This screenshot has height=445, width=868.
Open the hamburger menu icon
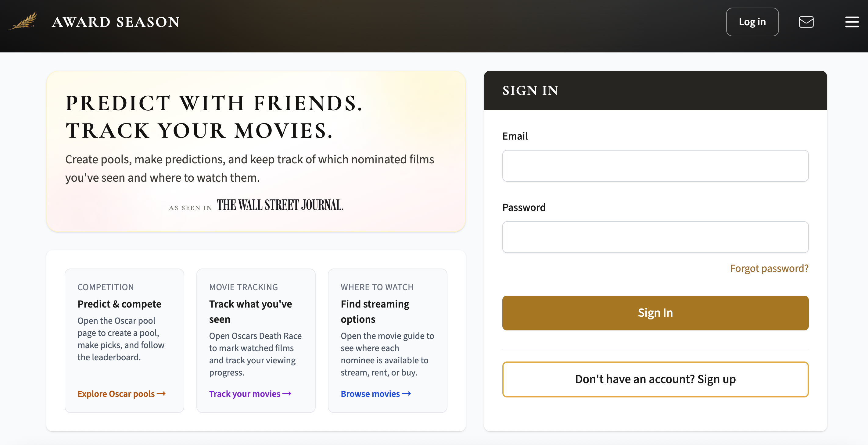pos(852,22)
